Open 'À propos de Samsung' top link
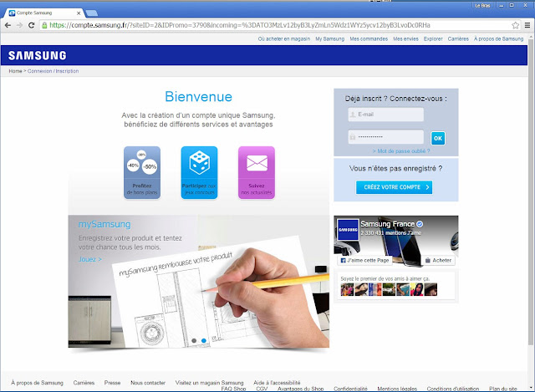The image size is (535, 392). click(498, 39)
